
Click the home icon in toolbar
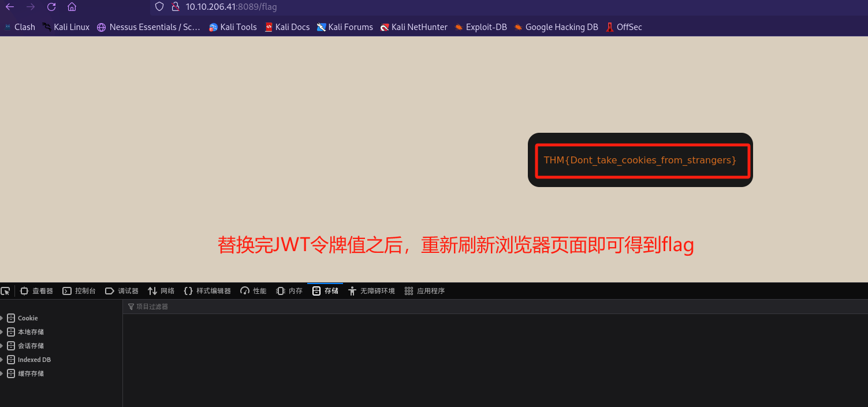[72, 7]
